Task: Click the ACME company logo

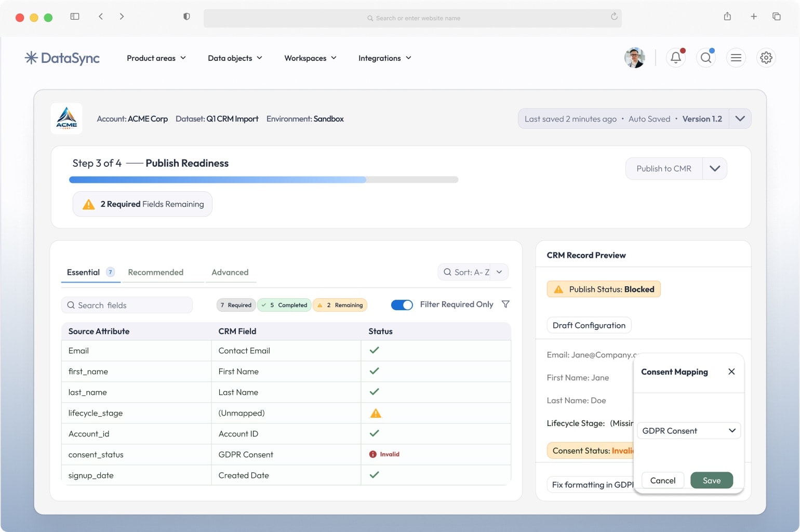Action: click(66, 118)
